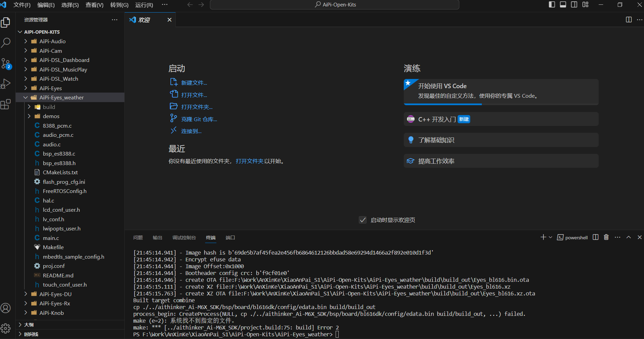
Task: Open Run and Debug view
Action: point(6,84)
